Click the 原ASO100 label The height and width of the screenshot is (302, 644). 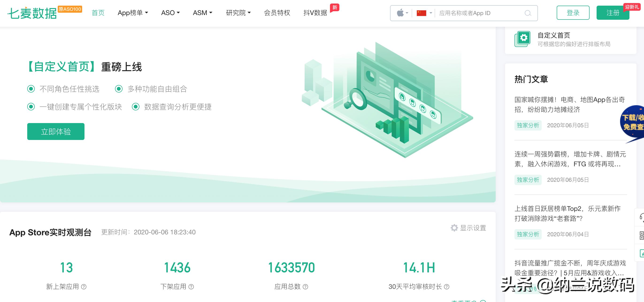70,9
